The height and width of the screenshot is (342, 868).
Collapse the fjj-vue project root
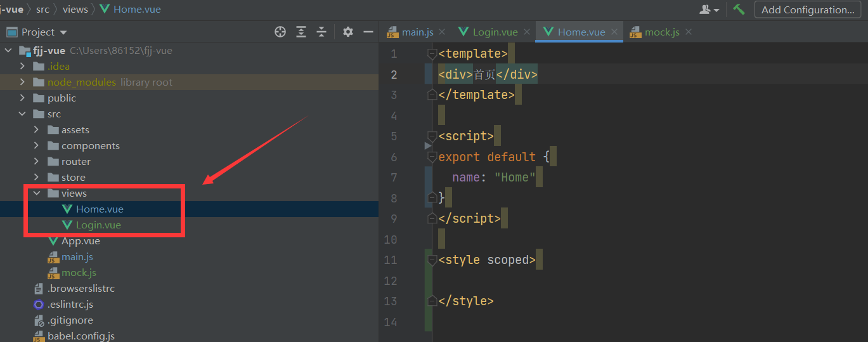pos(8,50)
